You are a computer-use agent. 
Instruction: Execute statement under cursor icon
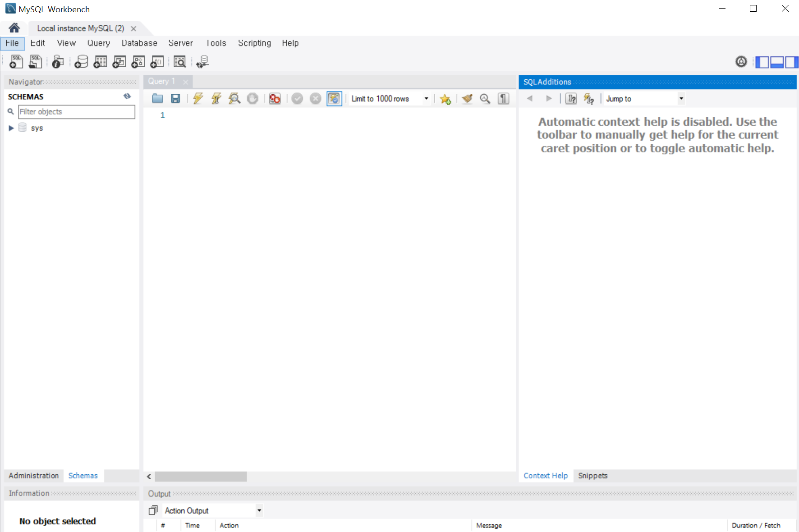tap(216, 98)
